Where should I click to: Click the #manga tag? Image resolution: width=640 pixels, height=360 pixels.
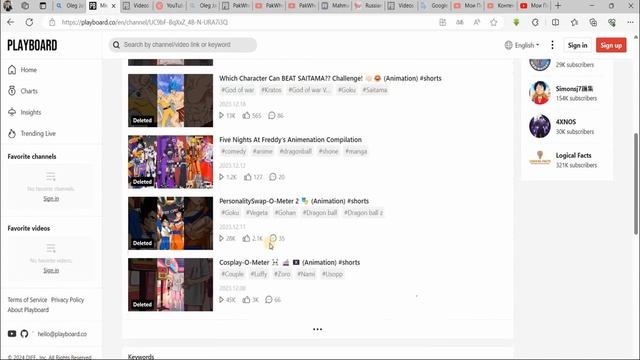coord(356,152)
